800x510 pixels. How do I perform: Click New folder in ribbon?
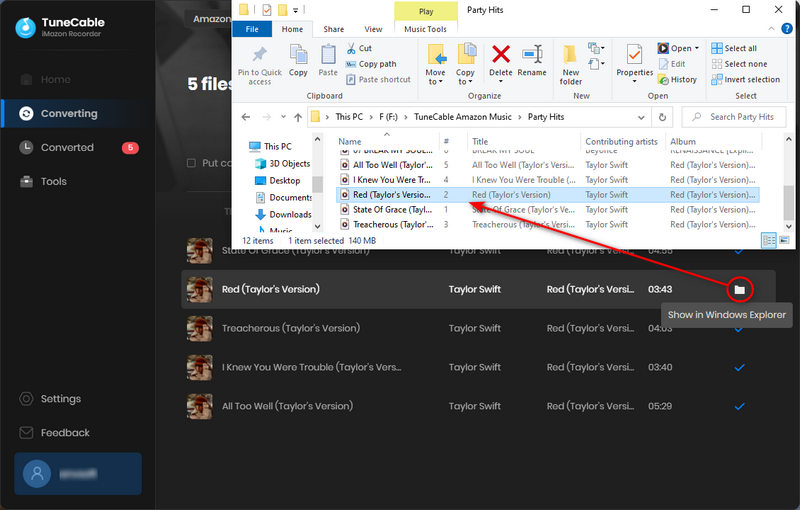tap(570, 65)
